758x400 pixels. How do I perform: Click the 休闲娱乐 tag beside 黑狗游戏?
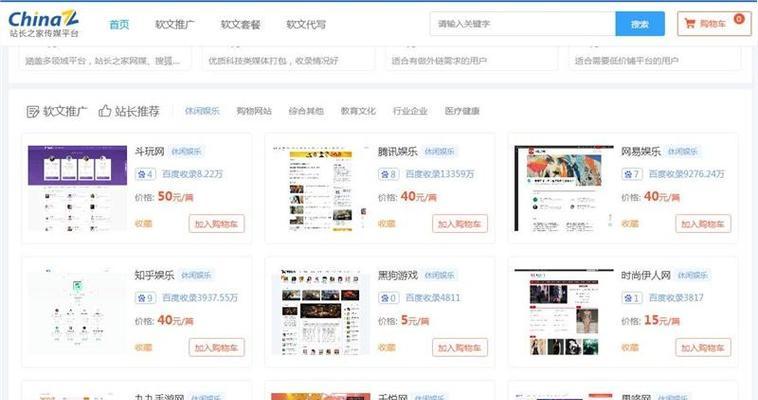pyautogui.click(x=439, y=275)
